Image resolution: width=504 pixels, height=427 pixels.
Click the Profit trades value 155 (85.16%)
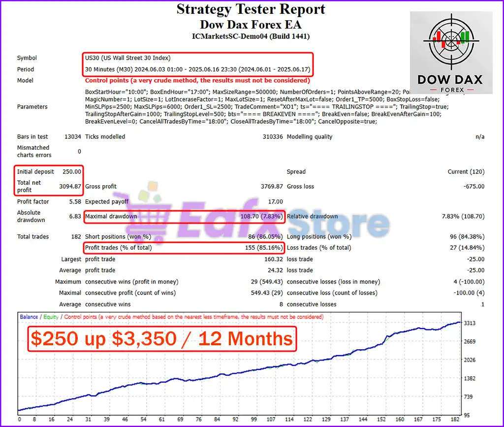click(264, 248)
